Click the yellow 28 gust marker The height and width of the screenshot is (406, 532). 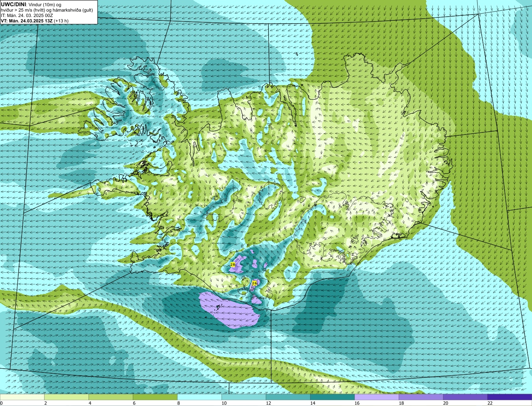233,264
